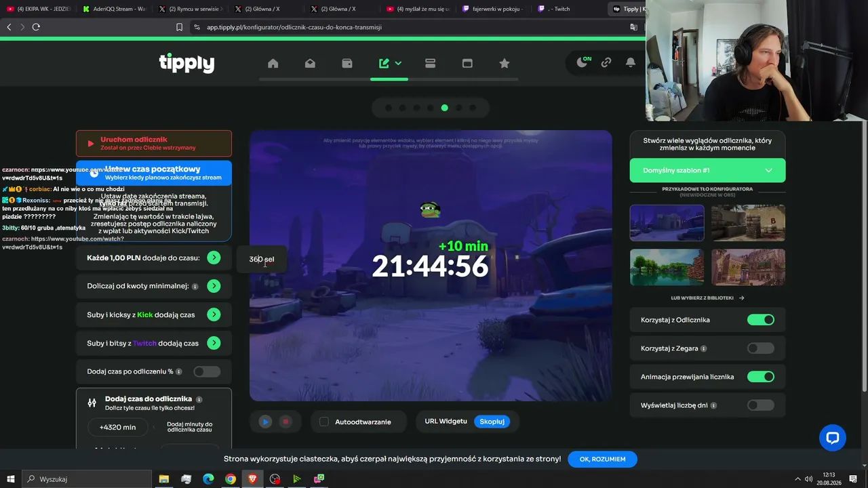Open the notifications bell icon
This screenshot has width=868, height=488.
click(631, 62)
